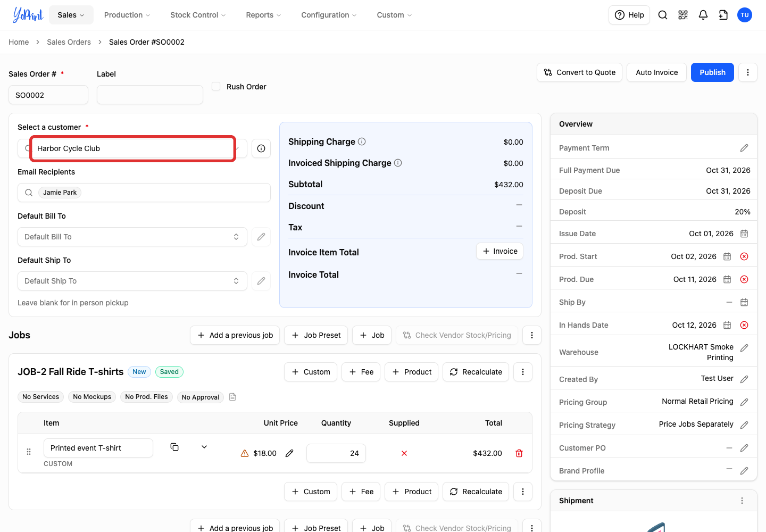Clear the Prod. Due date
Image resolution: width=766 pixels, height=532 pixels.
click(x=744, y=279)
